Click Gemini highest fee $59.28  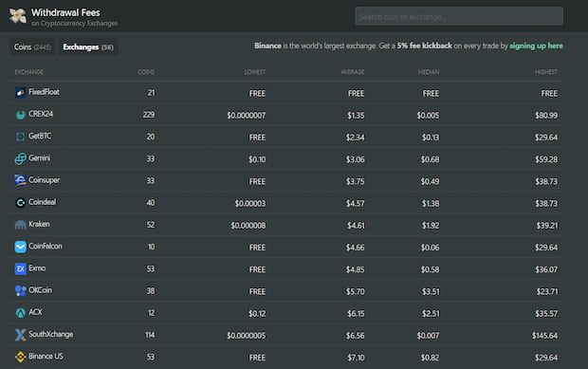546,159
